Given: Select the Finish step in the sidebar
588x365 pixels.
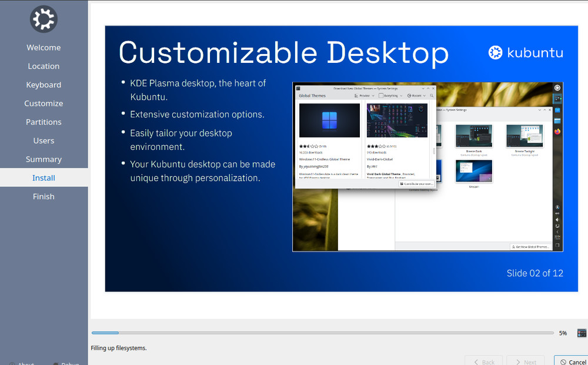Looking at the screenshot, I should [44, 196].
